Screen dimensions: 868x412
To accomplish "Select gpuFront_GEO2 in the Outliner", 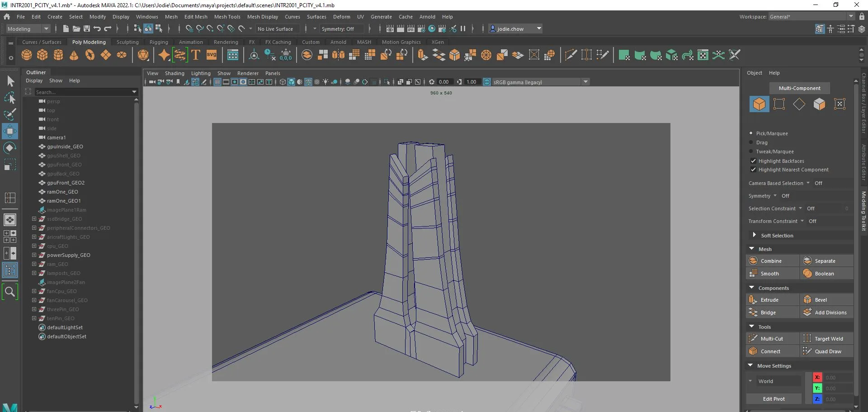I will pos(66,183).
